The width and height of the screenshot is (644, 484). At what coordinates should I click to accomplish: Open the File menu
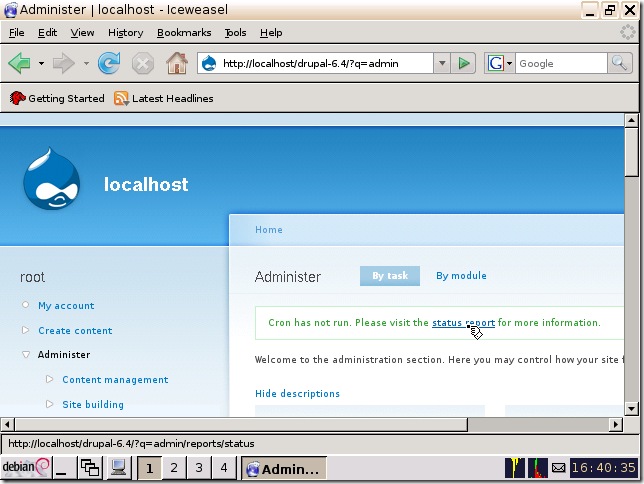pos(16,32)
